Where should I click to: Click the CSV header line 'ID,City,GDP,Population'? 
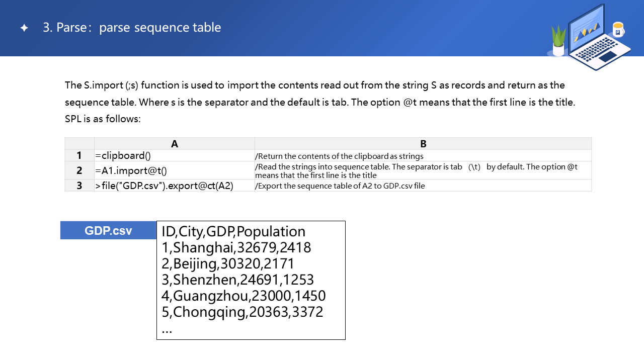233,231
